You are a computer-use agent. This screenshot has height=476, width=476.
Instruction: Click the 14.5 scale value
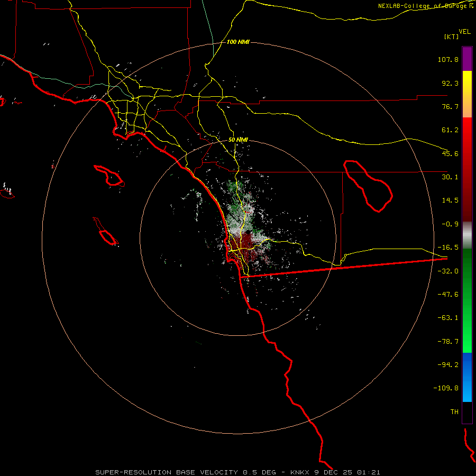click(x=450, y=200)
